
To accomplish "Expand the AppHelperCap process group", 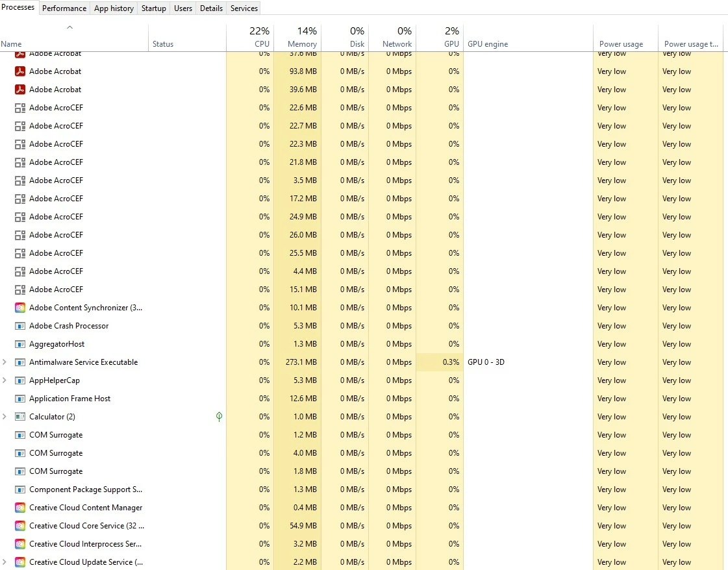I will point(5,380).
